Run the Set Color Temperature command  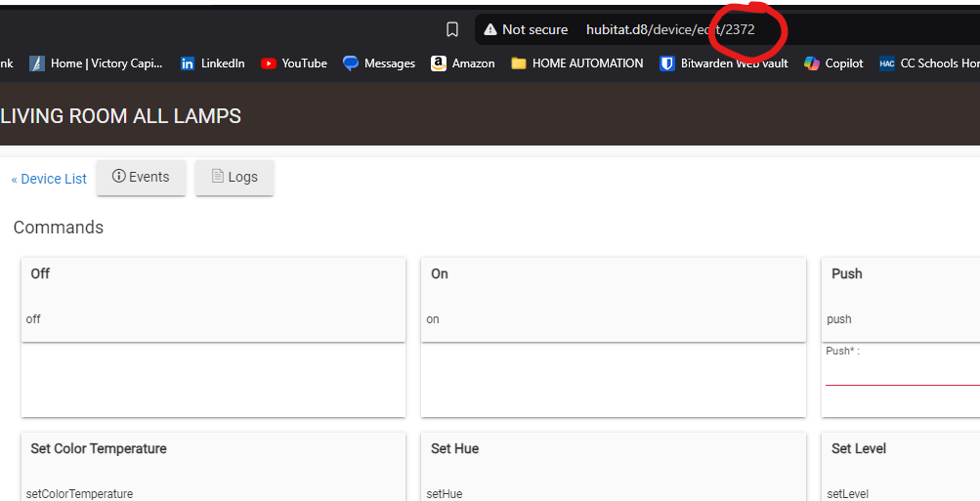pyautogui.click(x=213, y=467)
